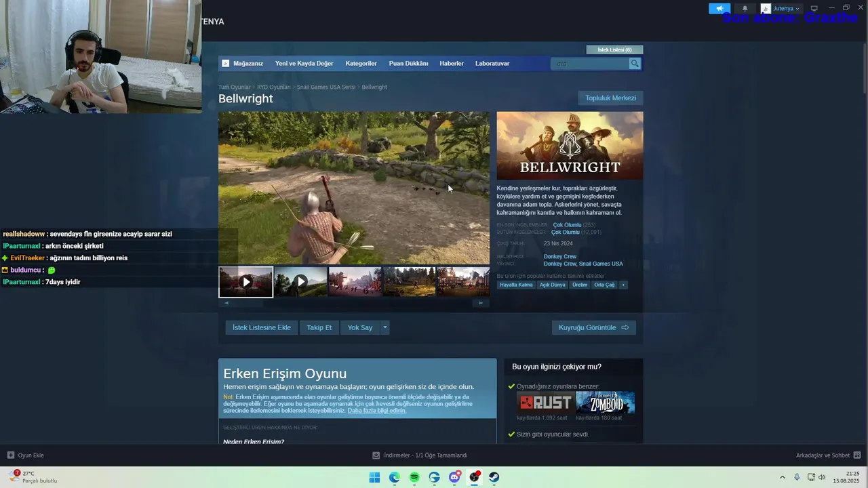Screen dimensions: 868x488
Task: Select the third screenshot thumbnail
Action: (x=355, y=282)
